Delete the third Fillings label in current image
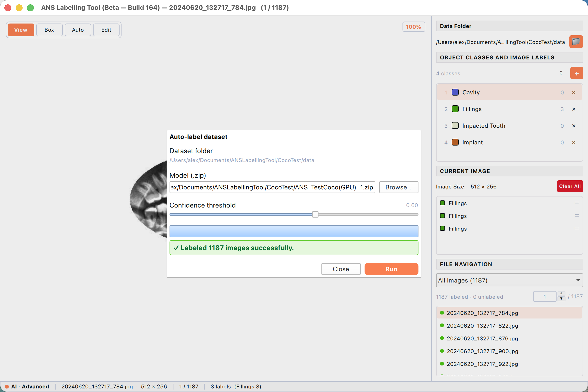The height and width of the screenshot is (392, 588). [577, 228]
